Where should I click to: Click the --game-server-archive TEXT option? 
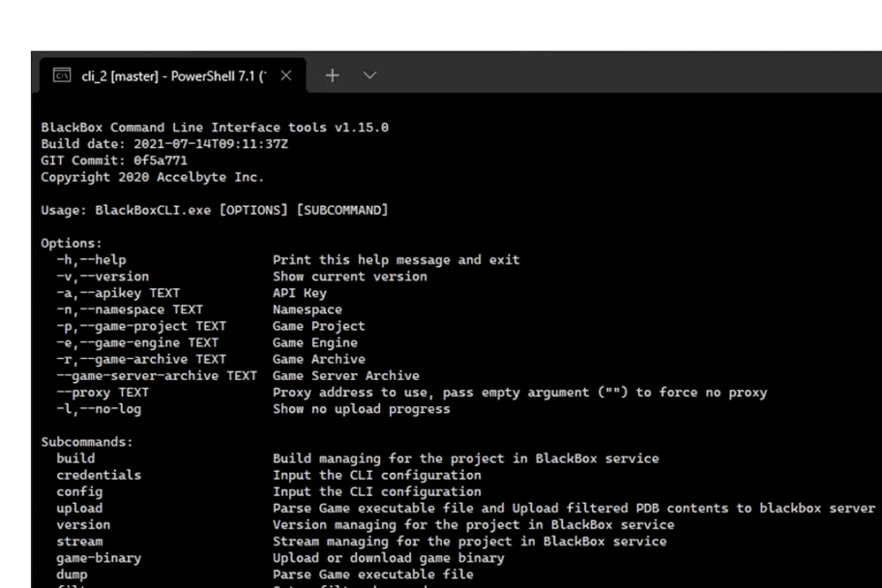click(157, 375)
